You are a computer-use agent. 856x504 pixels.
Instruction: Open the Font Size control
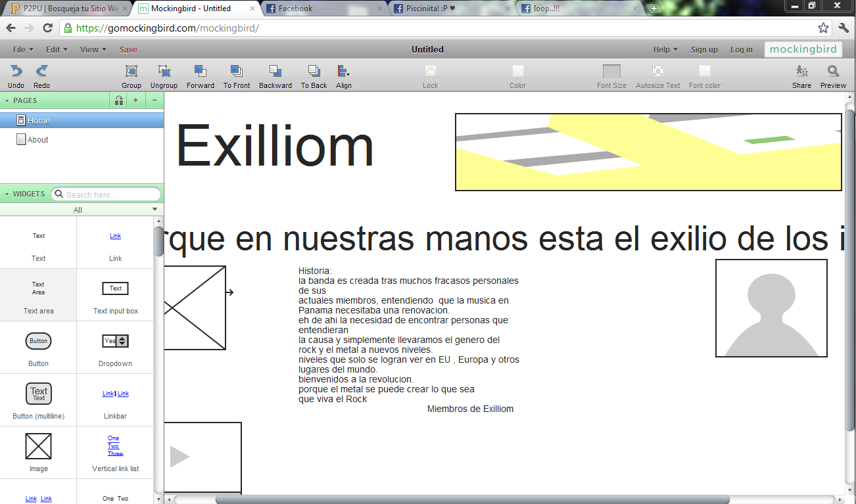click(x=611, y=71)
